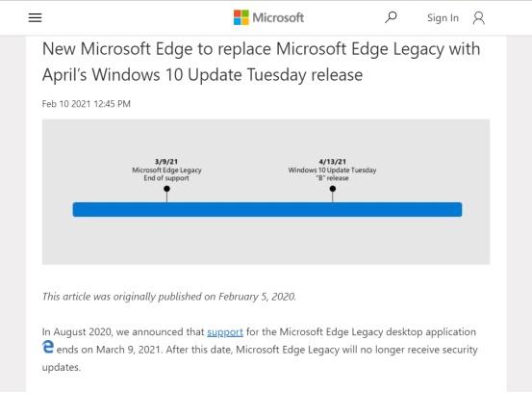This screenshot has height=393, width=532.
Task: Click the 4/13/21 date text
Action: click(x=333, y=162)
